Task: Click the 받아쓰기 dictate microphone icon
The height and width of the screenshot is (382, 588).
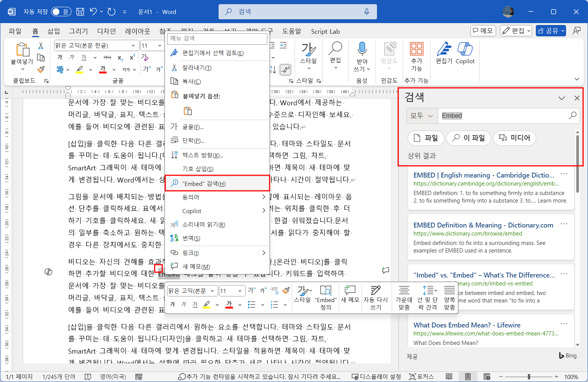Action: tap(362, 49)
